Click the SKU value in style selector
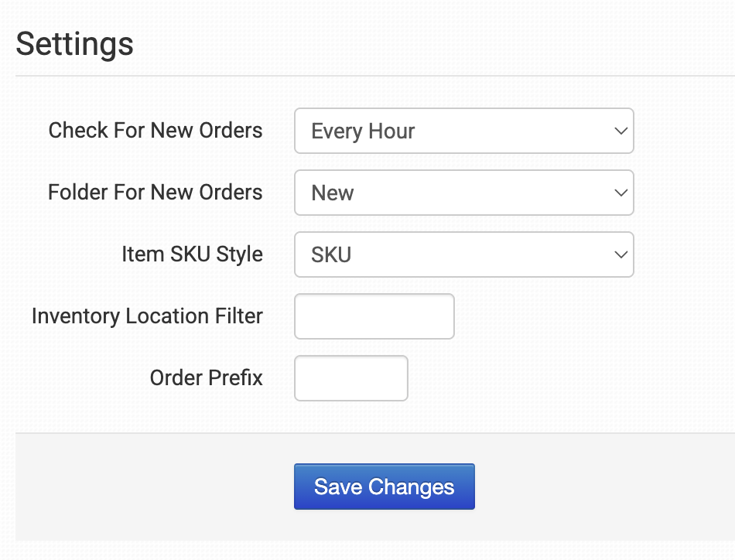The height and width of the screenshot is (560, 735). pyautogui.click(x=331, y=255)
